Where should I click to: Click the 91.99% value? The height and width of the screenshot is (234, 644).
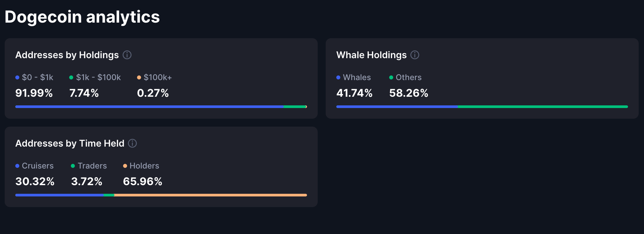pyautogui.click(x=34, y=93)
